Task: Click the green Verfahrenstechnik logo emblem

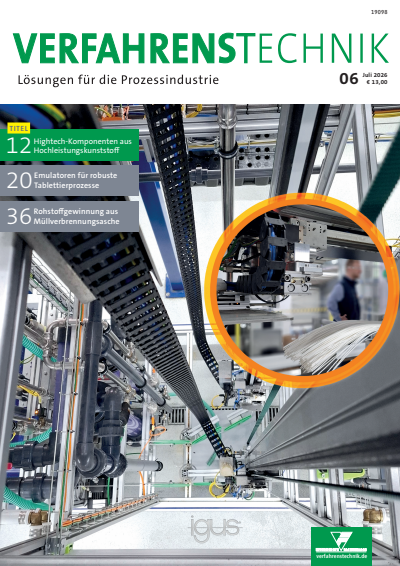Action: (x=342, y=541)
